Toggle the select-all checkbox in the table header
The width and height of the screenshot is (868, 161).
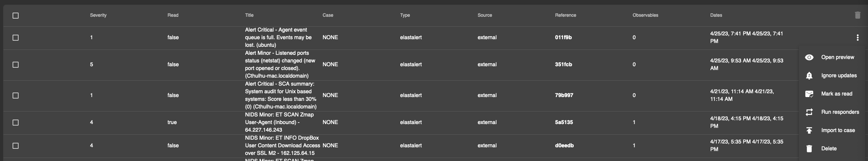16,16
